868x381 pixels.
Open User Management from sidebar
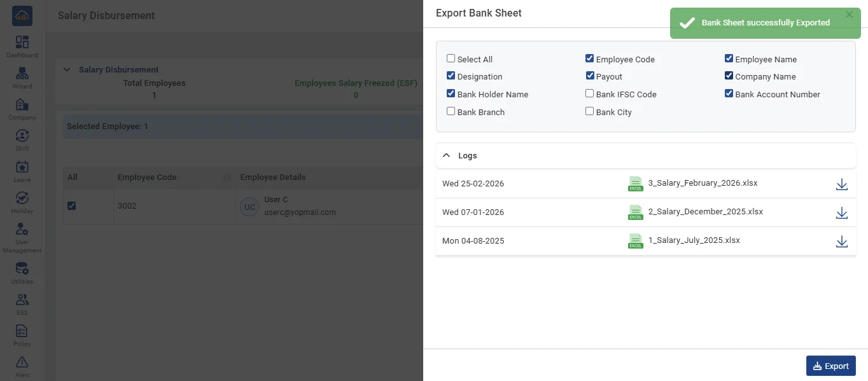[22, 230]
